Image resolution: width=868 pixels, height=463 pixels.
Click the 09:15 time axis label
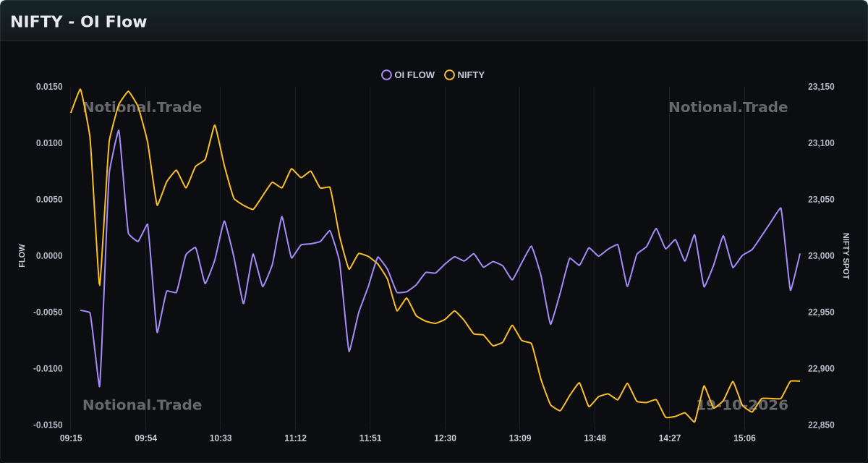71,438
